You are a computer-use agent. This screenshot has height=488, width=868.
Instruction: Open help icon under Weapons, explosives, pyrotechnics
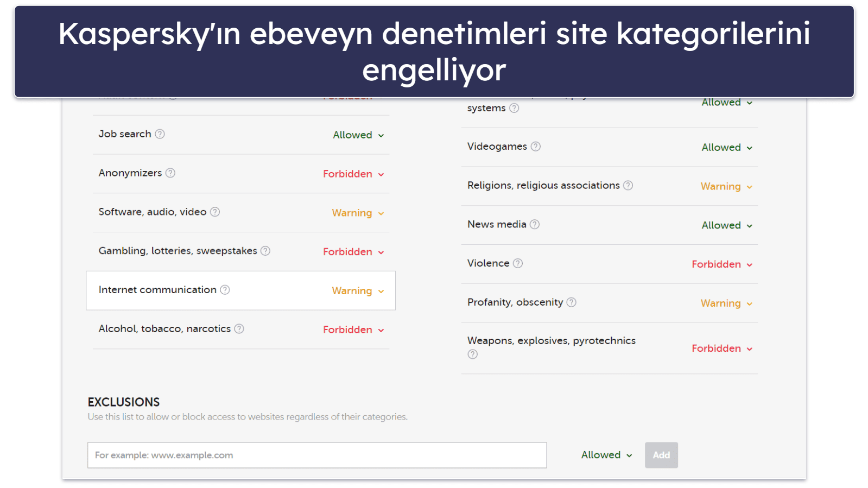tap(473, 354)
